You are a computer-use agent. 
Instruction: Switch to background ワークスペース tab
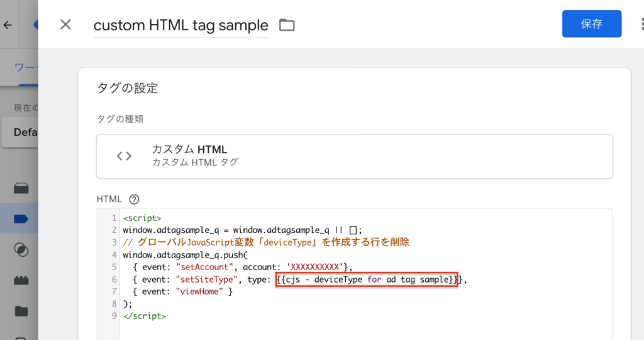(x=26, y=67)
